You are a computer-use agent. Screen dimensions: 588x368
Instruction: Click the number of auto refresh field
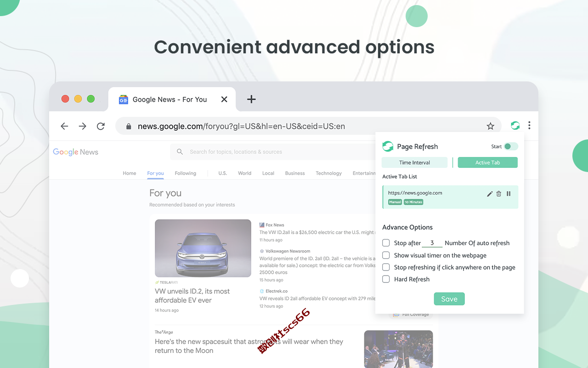coord(432,243)
